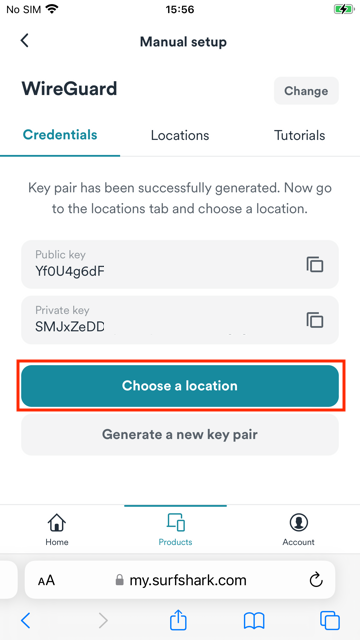This screenshot has width=360, height=640.
Task: Copy the private key
Action: pos(315,320)
